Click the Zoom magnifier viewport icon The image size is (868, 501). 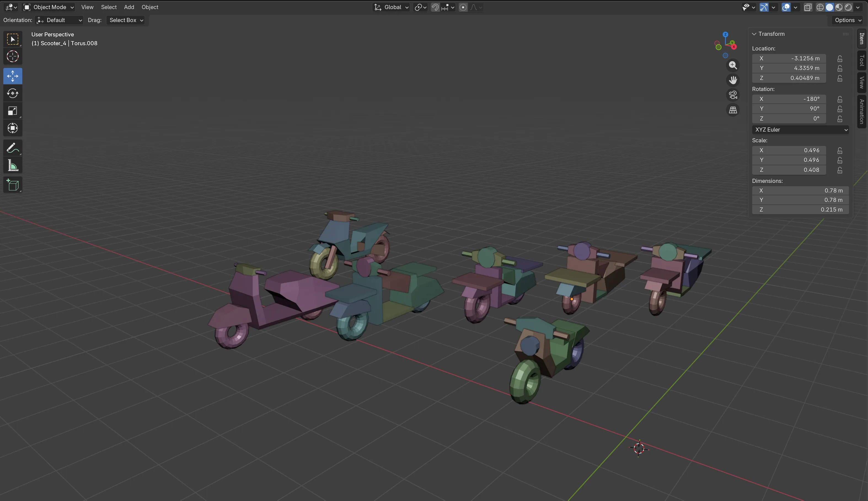(x=733, y=65)
